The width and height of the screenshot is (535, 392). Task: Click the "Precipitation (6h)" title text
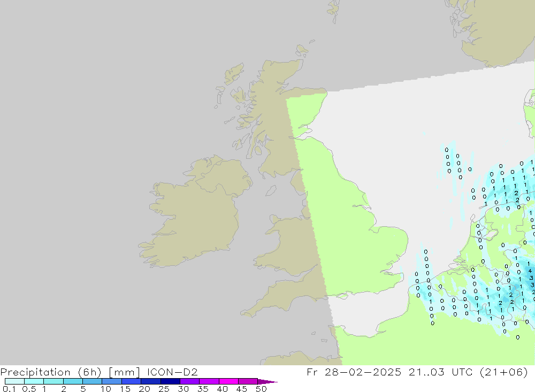(51, 372)
